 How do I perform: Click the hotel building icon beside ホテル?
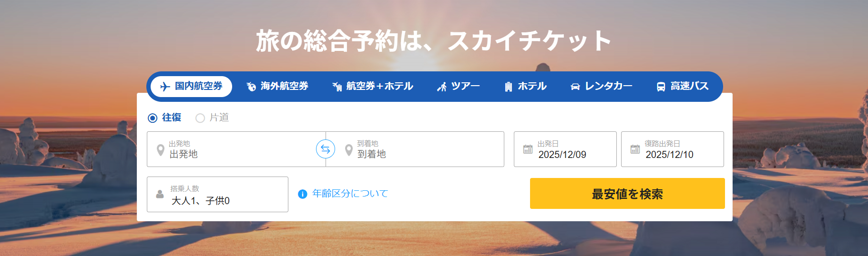pos(509,87)
